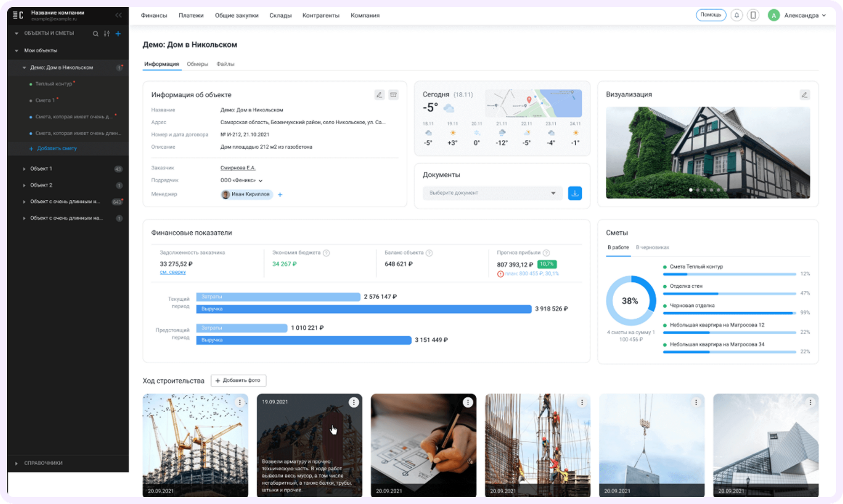The width and height of the screenshot is (843, 504).
Task: Click the company logo icon
Action: [18, 15]
